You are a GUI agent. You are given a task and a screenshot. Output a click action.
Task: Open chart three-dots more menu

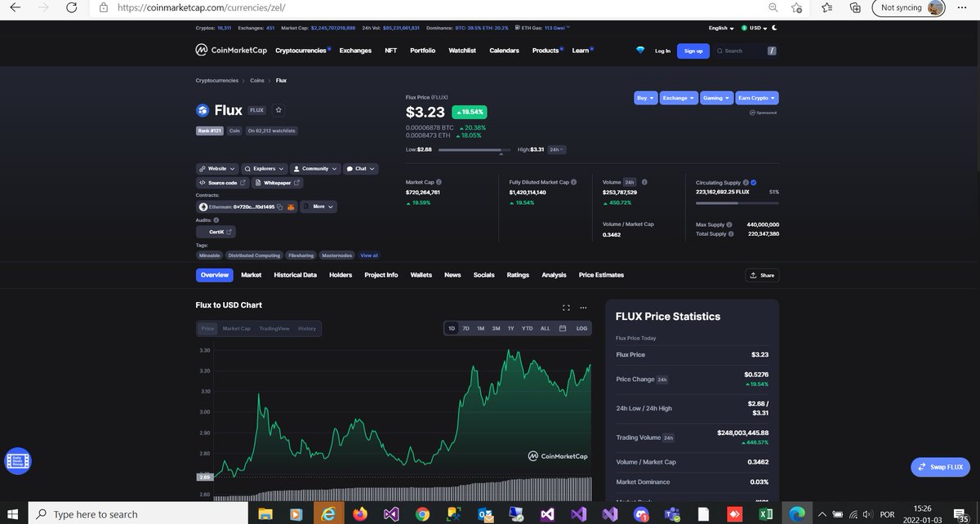tap(583, 308)
